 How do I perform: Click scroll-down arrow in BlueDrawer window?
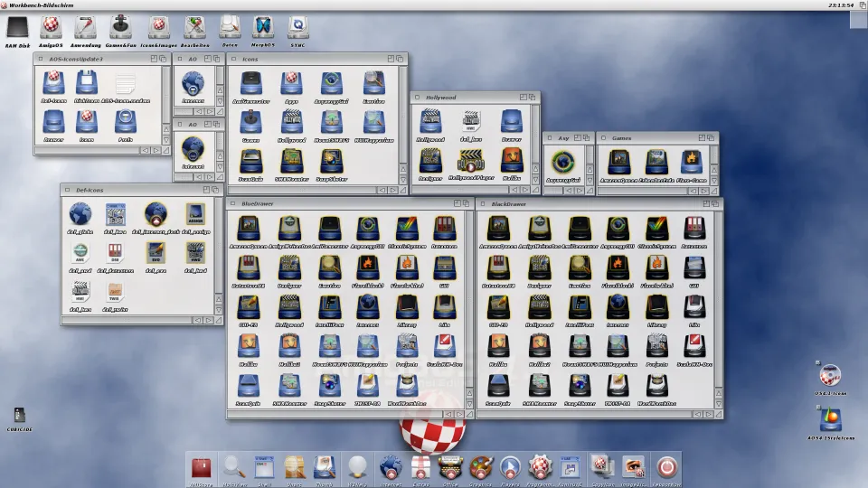pyautogui.click(x=469, y=404)
